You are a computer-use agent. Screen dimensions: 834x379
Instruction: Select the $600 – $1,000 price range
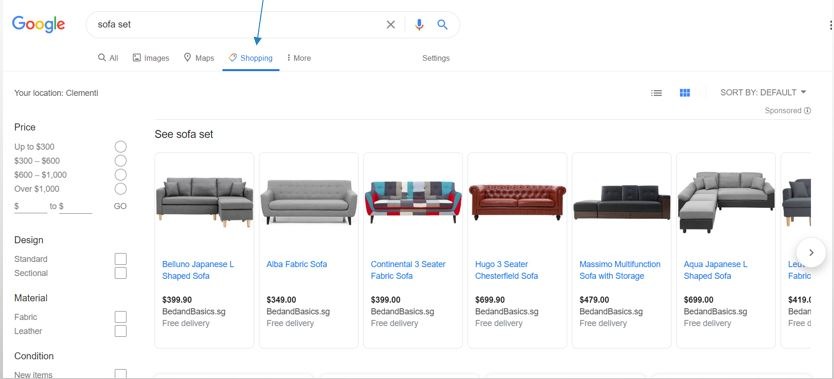121,175
